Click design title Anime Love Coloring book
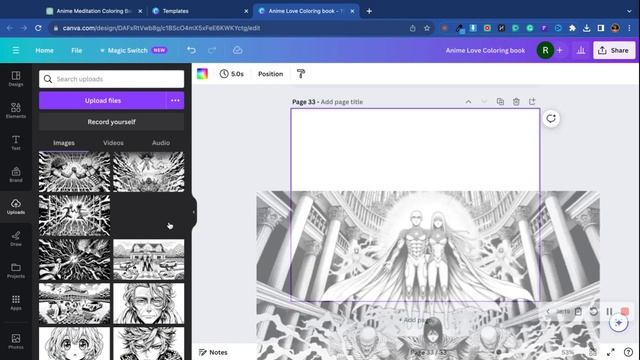Image resolution: width=640 pixels, height=360 pixels. (x=485, y=50)
